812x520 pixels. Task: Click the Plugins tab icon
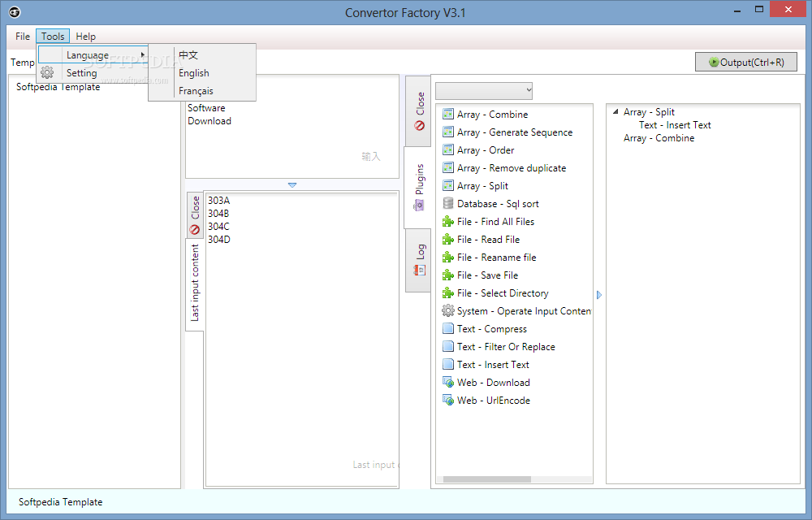point(419,206)
